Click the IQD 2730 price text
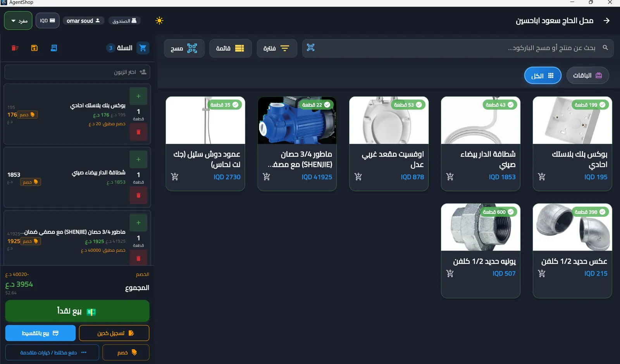Screen dimensions: 620x364 pyautogui.click(x=227, y=177)
